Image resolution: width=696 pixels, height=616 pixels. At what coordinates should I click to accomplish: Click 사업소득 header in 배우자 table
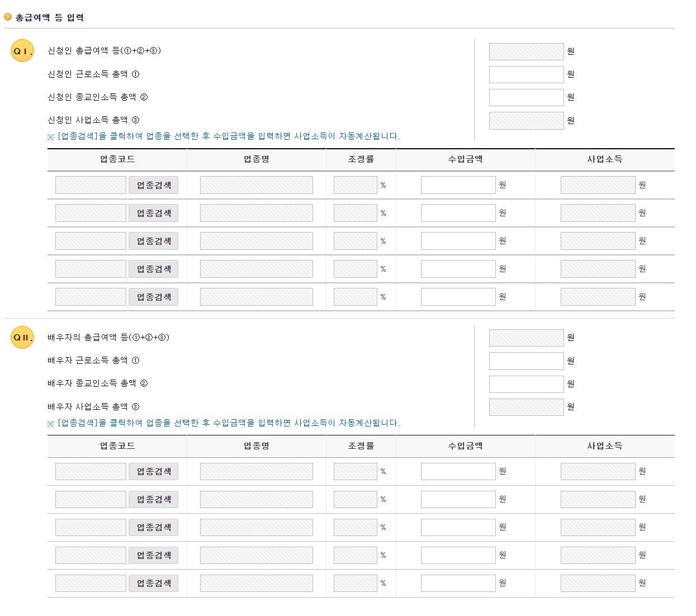(604, 446)
